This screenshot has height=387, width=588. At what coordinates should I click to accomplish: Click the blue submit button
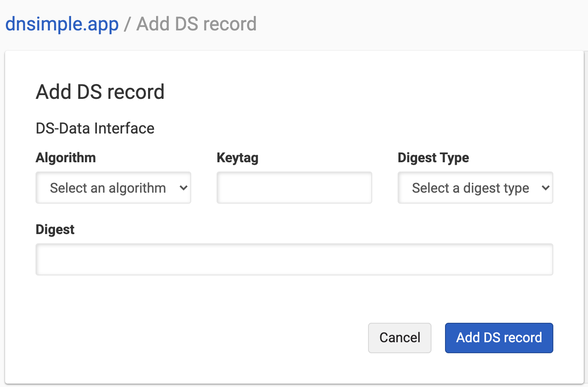click(499, 338)
